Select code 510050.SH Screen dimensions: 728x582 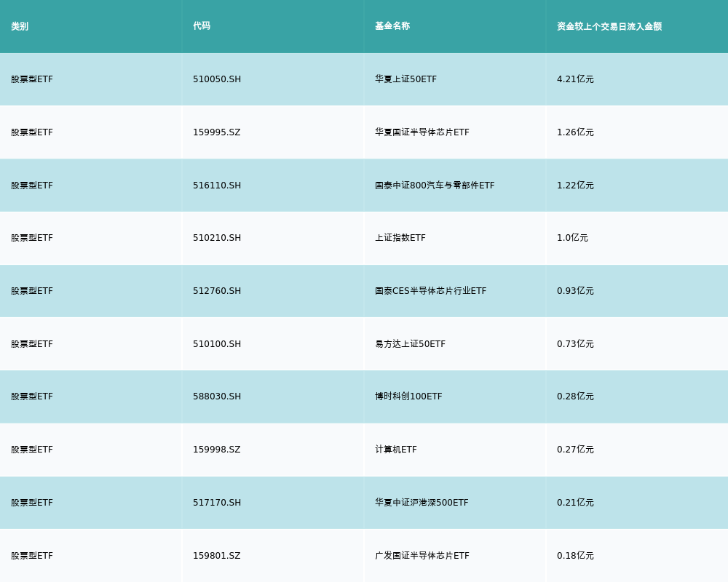pos(217,79)
